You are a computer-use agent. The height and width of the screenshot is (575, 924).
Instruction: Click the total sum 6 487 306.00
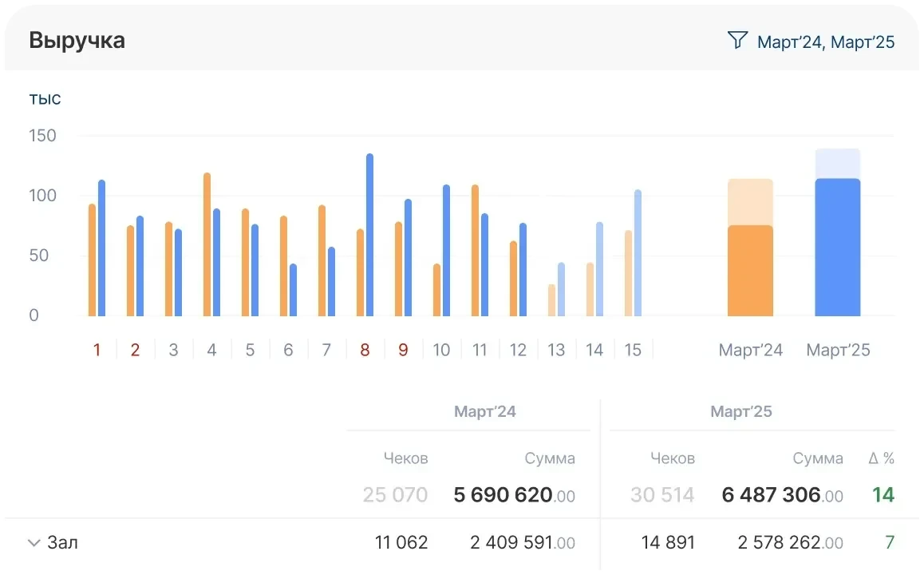point(782,495)
